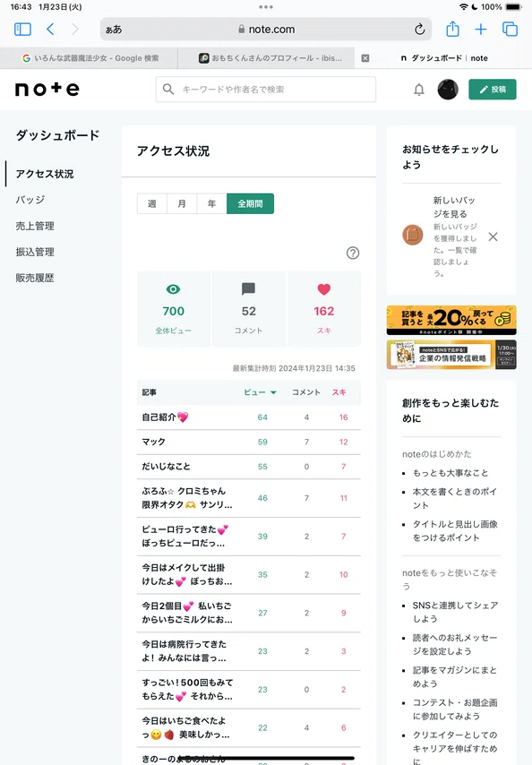532x765 pixels.
Task: Tap the Safari share icon
Action: click(x=452, y=30)
